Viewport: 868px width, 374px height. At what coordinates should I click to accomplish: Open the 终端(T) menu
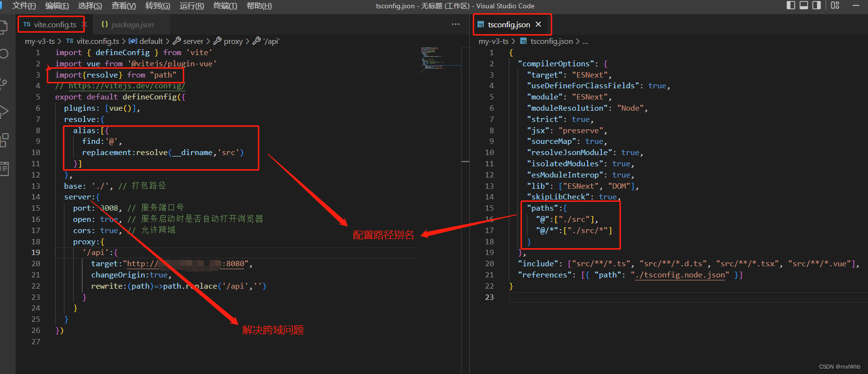pyautogui.click(x=225, y=6)
